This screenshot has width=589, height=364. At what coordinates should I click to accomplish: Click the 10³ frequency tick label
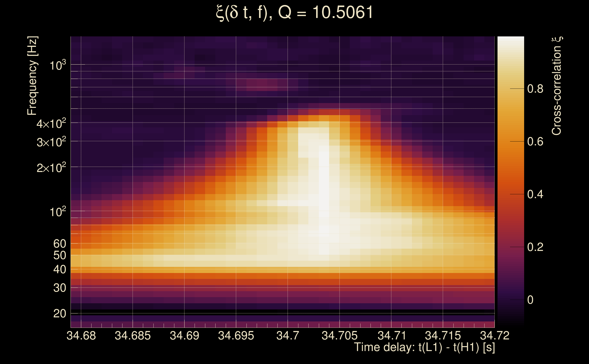57,65
